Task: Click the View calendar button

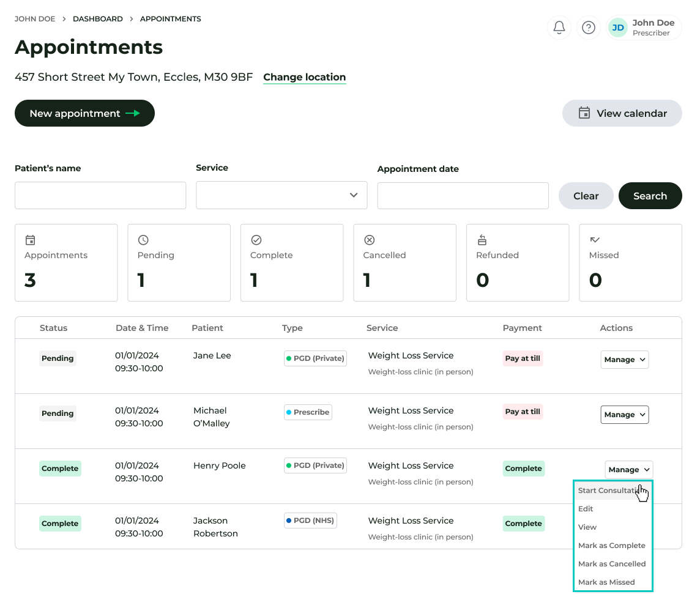Action: (x=622, y=113)
